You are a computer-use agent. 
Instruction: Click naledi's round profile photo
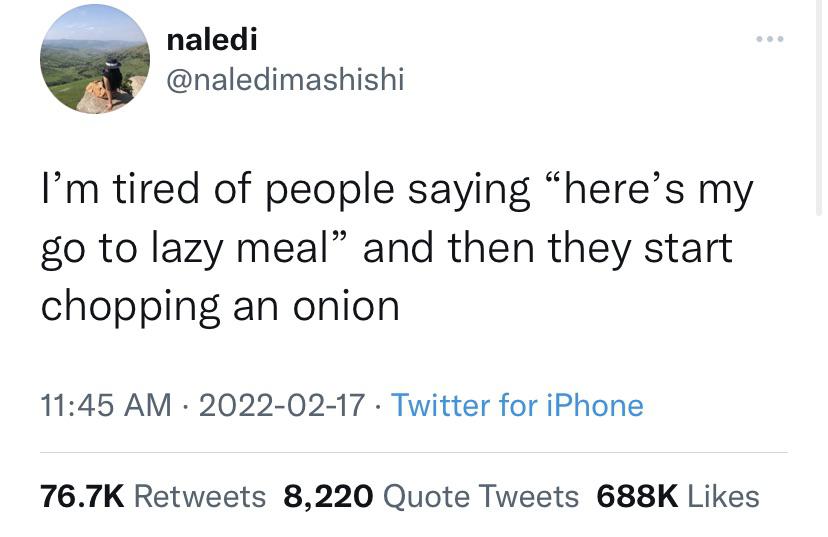point(95,59)
